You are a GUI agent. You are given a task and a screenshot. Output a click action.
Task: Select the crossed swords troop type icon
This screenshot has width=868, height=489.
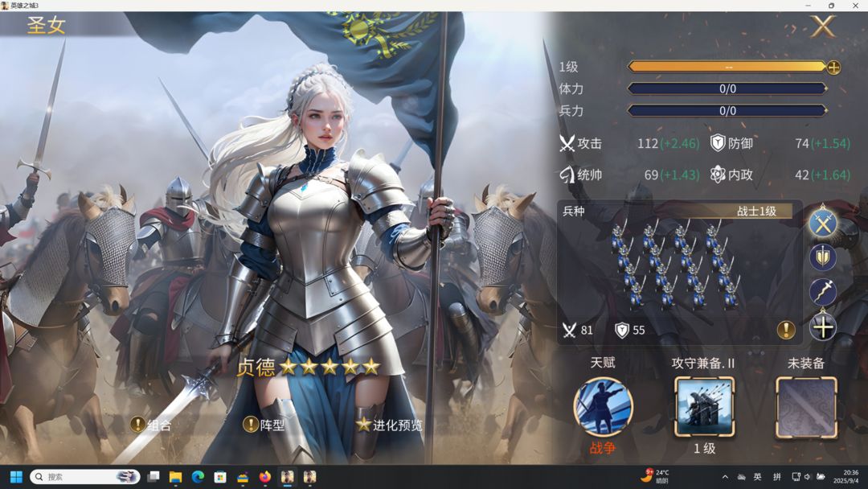(823, 223)
